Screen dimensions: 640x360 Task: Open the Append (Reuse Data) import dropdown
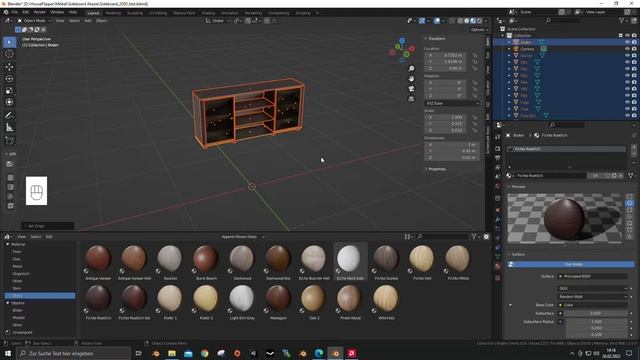pos(242,237)
